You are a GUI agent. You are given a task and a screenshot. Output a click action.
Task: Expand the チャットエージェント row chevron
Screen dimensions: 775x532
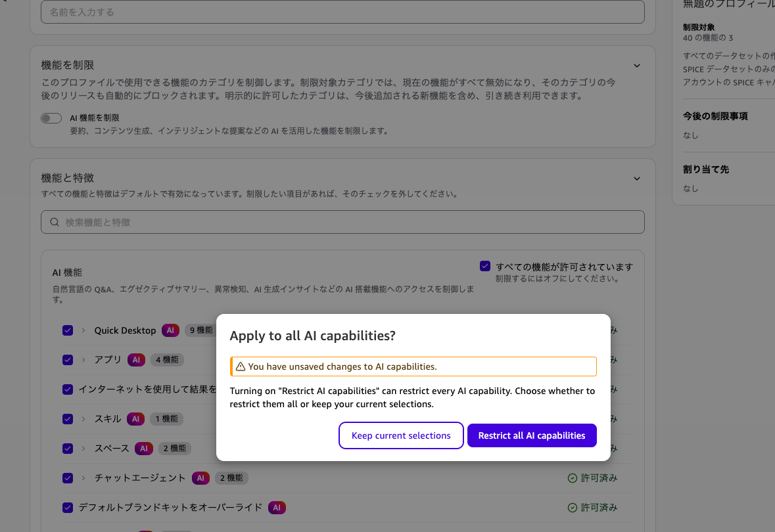pyautogui.click(x=83, y=478)
